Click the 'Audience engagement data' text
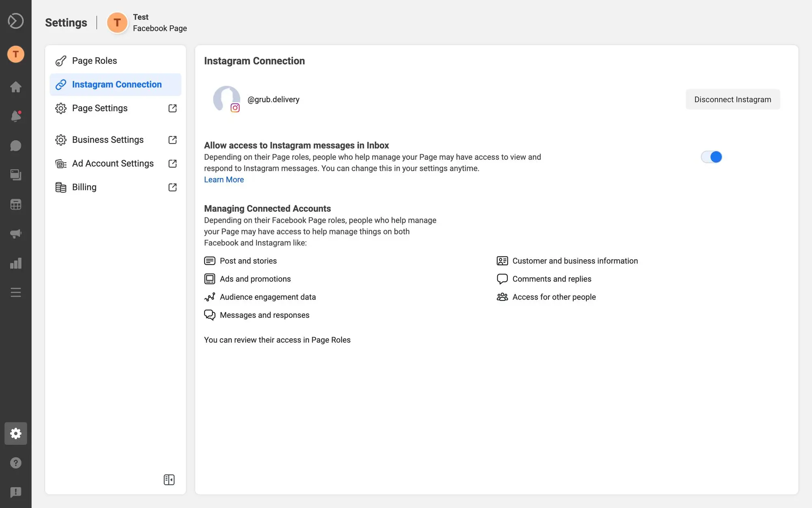The image size is (812, 508). pyautogui.click(x=268, y=297)
